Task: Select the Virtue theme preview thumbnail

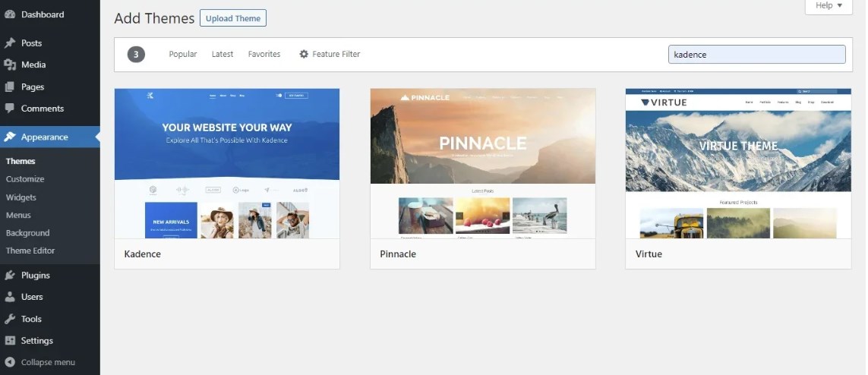Action: point(738,164)
